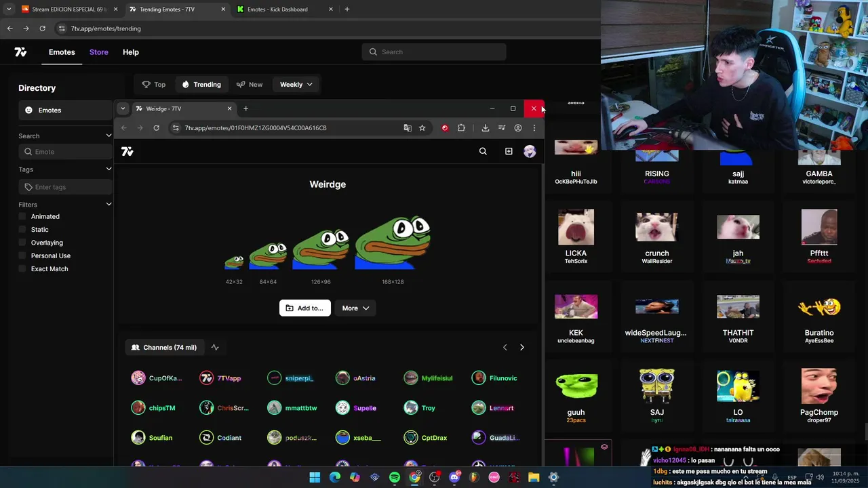The image size is (868, 488).
Task: Open the tab search dropdown in the Weirdge window
Action: pyautogui.click(x=123, y=108)
